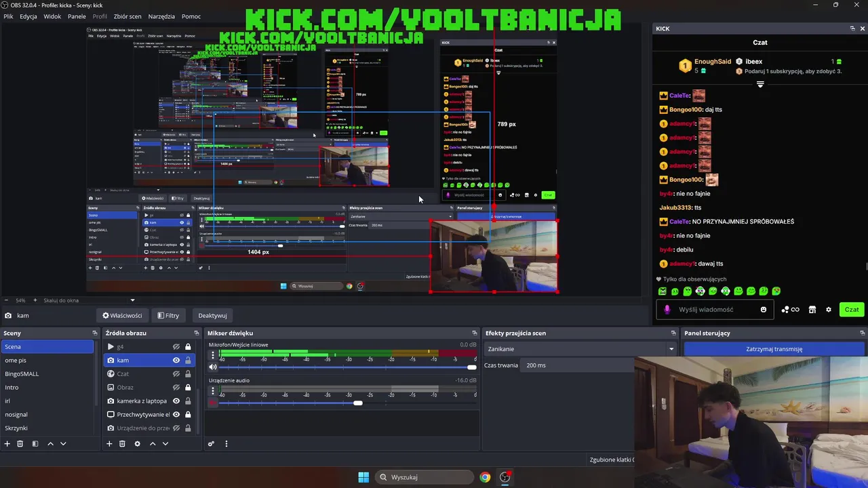The image size is (868, 488).
Task: Open the Edycja menu
Action: click(x=28, y=16)
